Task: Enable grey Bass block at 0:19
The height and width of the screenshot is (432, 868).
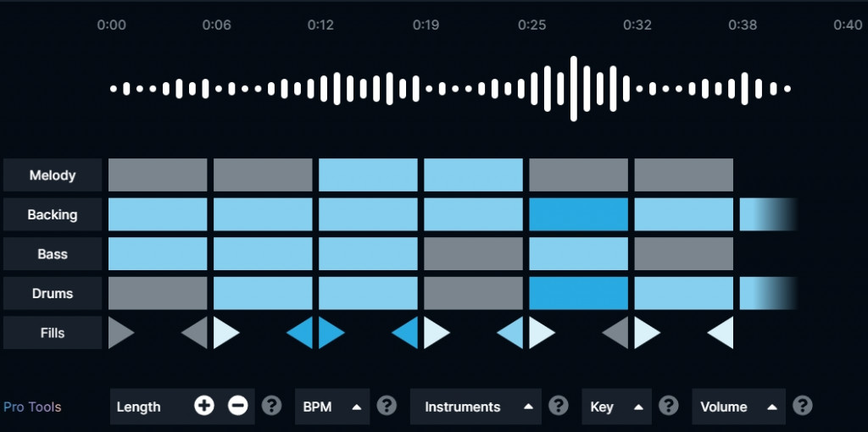Action: 473,254
